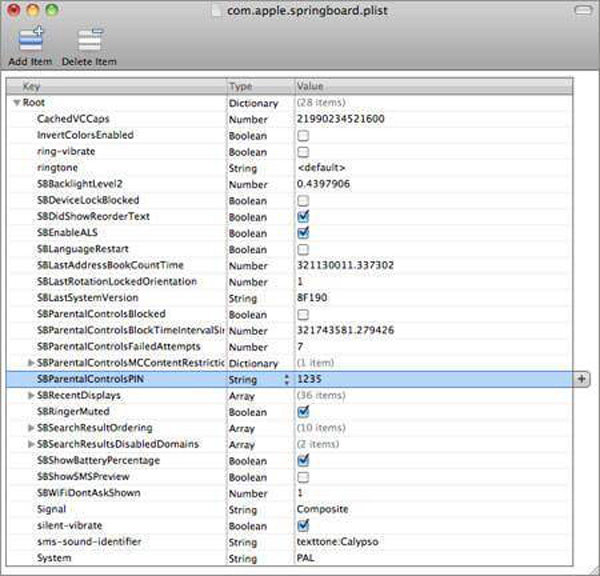This screenshot has height=576, width=600.
Task: Click the Key column header
Action: click(120, 86)
